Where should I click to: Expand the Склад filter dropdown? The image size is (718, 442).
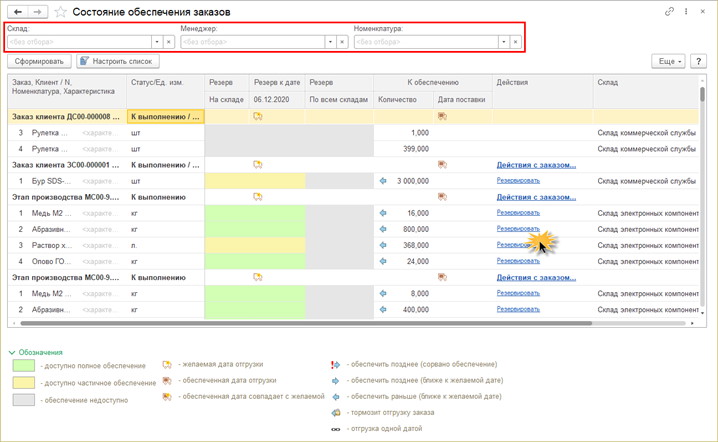156,42
